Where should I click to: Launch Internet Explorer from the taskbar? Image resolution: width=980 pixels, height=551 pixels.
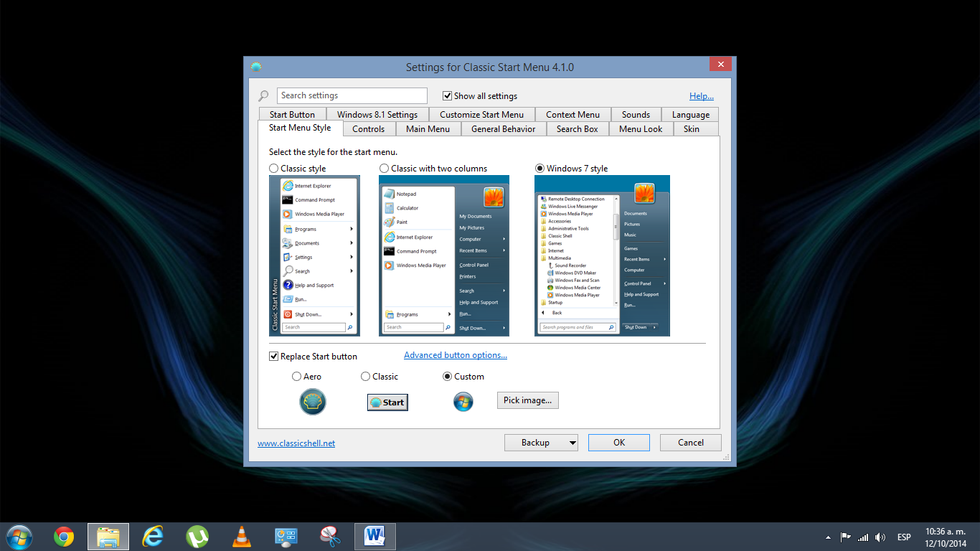[x=153, y=537]
